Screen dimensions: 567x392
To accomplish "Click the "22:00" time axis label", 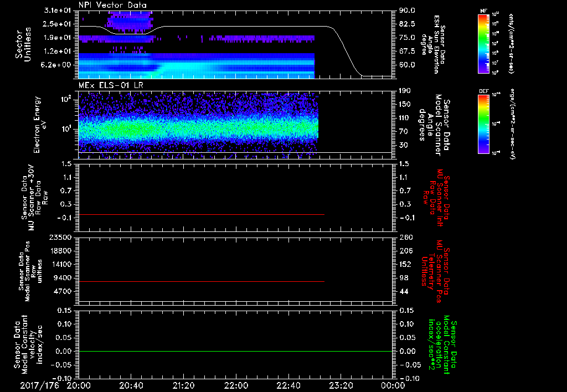I will (x=236, y=385).
